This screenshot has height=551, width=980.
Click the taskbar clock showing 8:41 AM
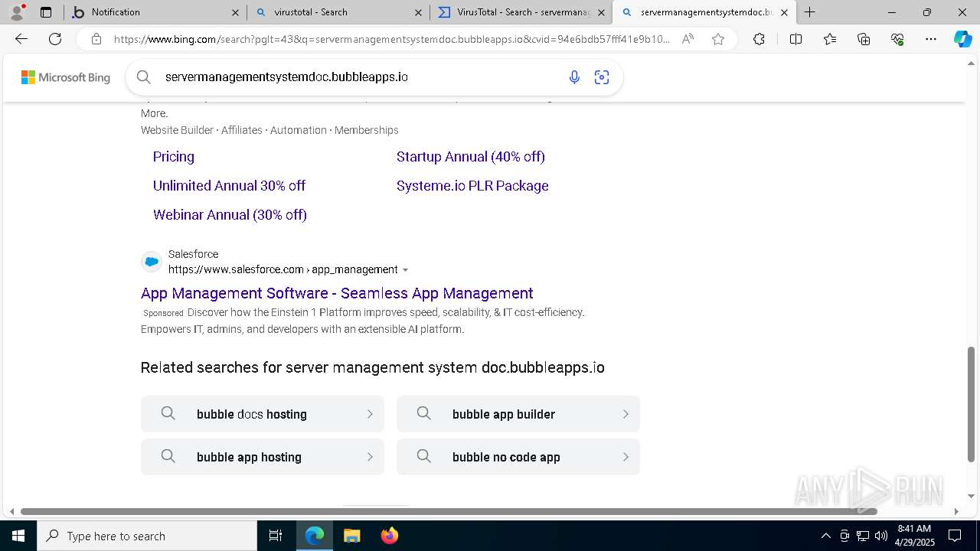tap(914, 536)
